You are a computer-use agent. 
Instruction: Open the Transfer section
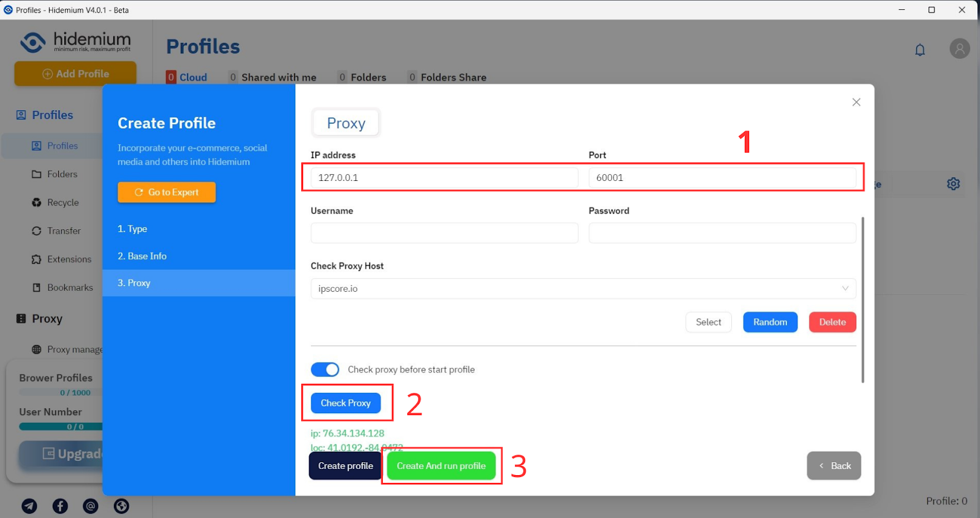[56, 230]
